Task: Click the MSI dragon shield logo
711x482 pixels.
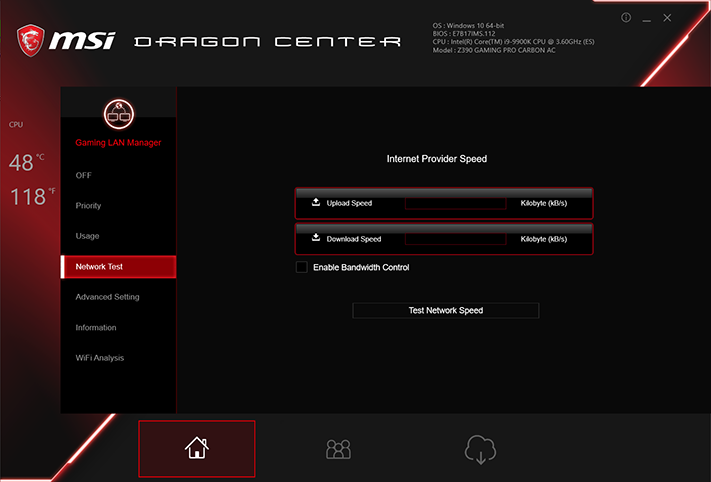Action: pos(31,40)
